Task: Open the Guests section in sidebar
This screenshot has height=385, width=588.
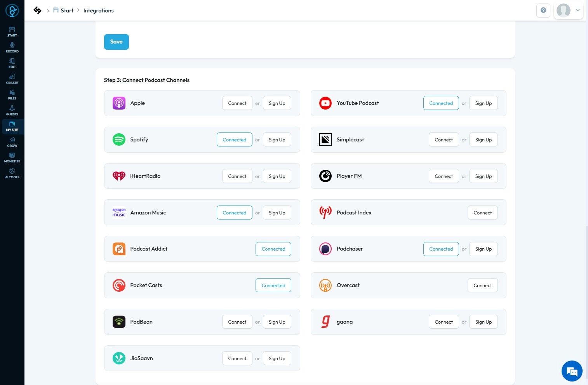Action: (x=12, y=110)
